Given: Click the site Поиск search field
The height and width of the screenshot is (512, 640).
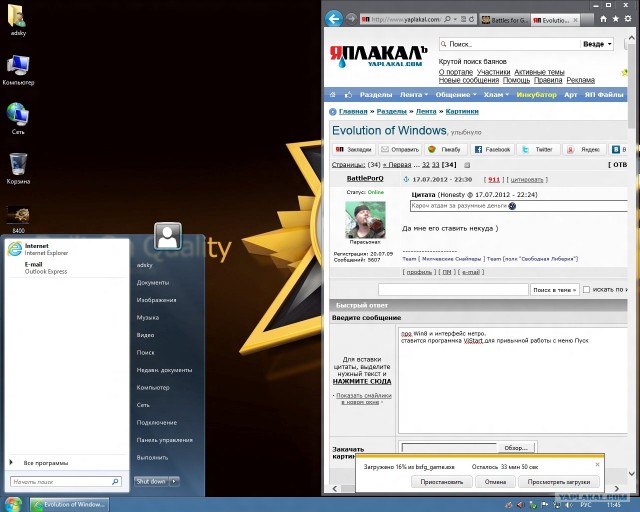Looking at the screenshot, I should point(509,44).
